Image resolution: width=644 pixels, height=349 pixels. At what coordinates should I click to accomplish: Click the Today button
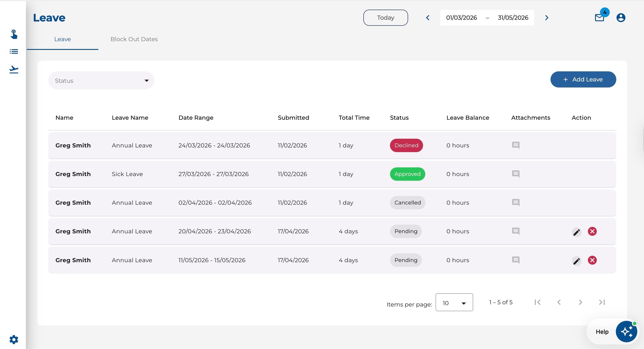coord(385,18)
